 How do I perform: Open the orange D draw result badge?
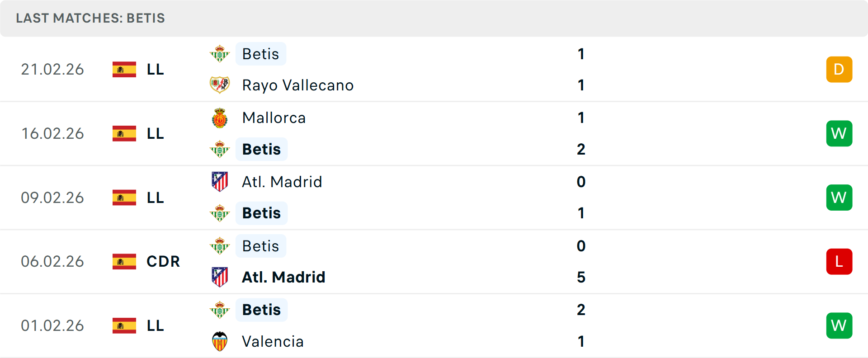tap(839, 70)
